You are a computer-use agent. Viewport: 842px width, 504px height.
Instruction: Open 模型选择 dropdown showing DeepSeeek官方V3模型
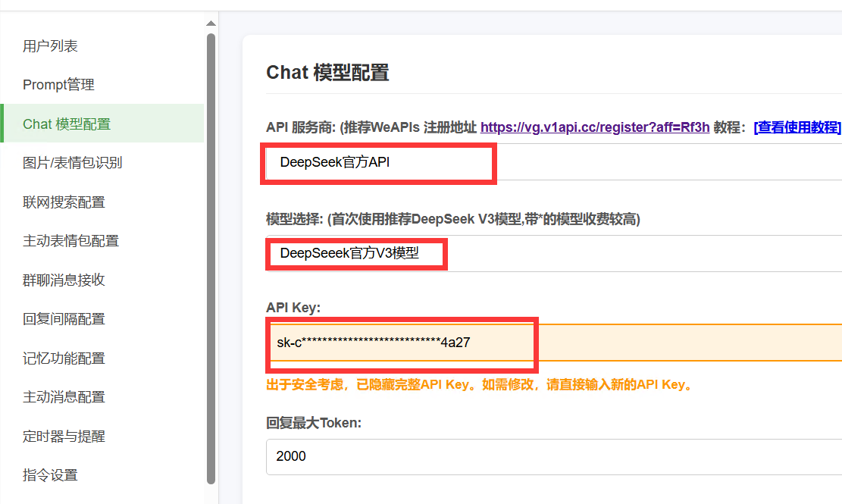554,253
